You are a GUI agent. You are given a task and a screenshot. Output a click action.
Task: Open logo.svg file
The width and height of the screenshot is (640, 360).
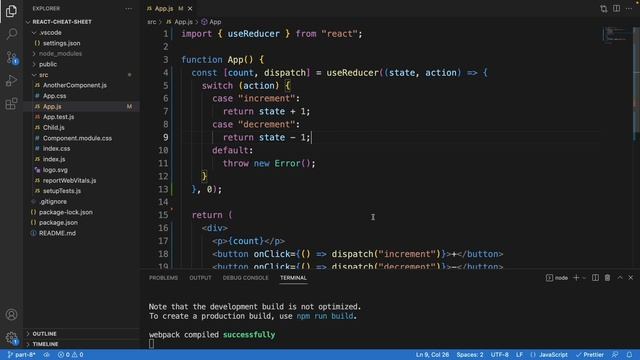[55, 170]
